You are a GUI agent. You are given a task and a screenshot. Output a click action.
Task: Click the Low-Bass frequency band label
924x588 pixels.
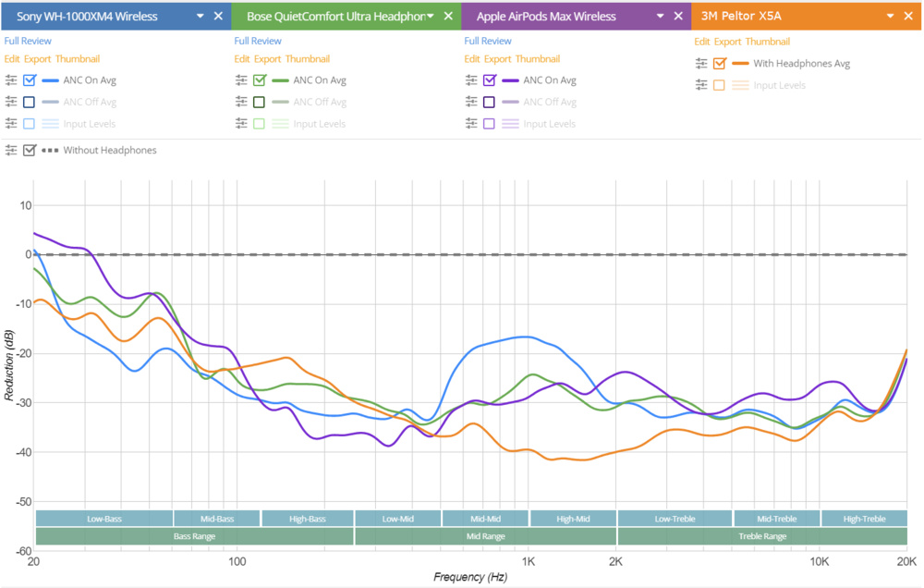104,519
